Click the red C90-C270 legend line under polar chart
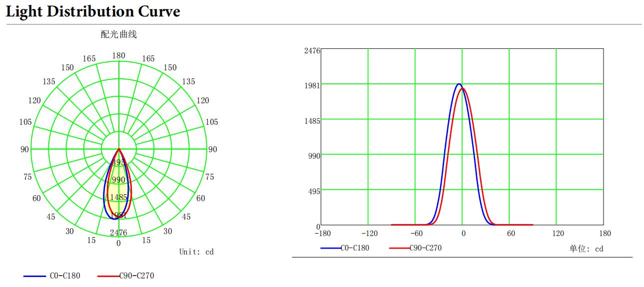The width and height of the screenshot is (644, 287). pos(108,276)
